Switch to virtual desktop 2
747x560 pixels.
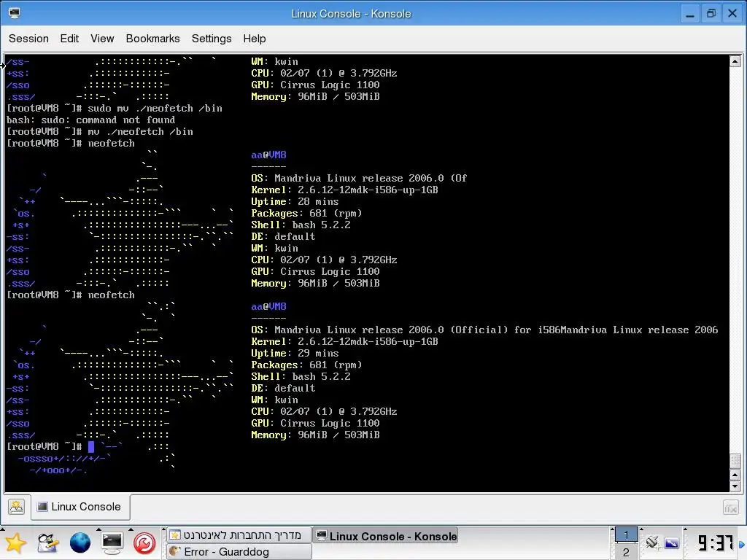[626, 551]
